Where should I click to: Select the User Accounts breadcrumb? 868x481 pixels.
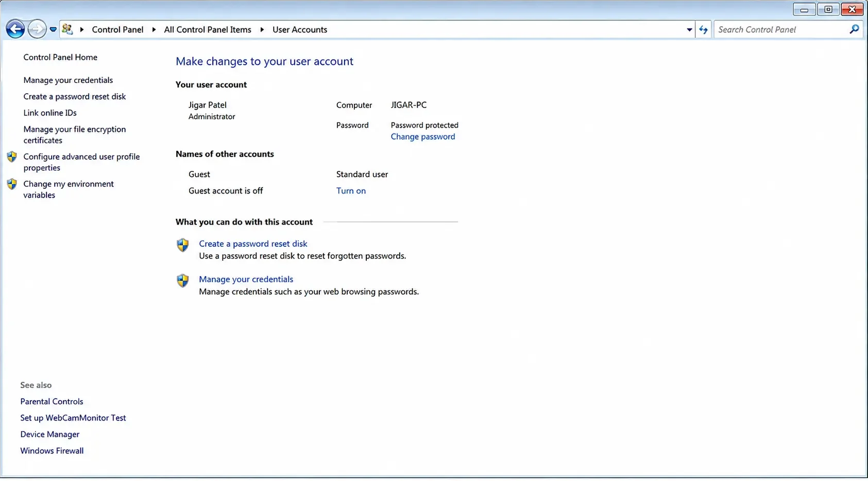(300, 30)
